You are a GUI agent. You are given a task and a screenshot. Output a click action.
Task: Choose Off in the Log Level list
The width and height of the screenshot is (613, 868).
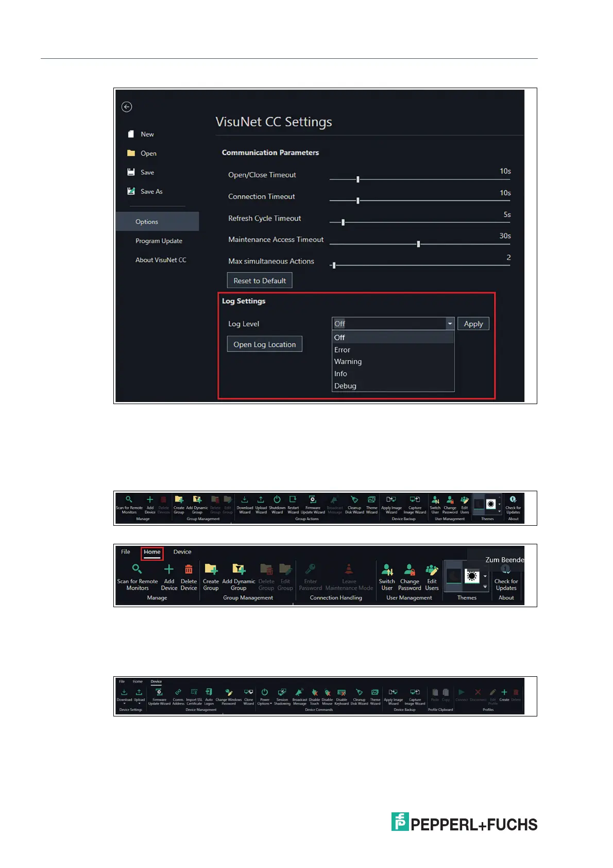click(x=393, y=338)
